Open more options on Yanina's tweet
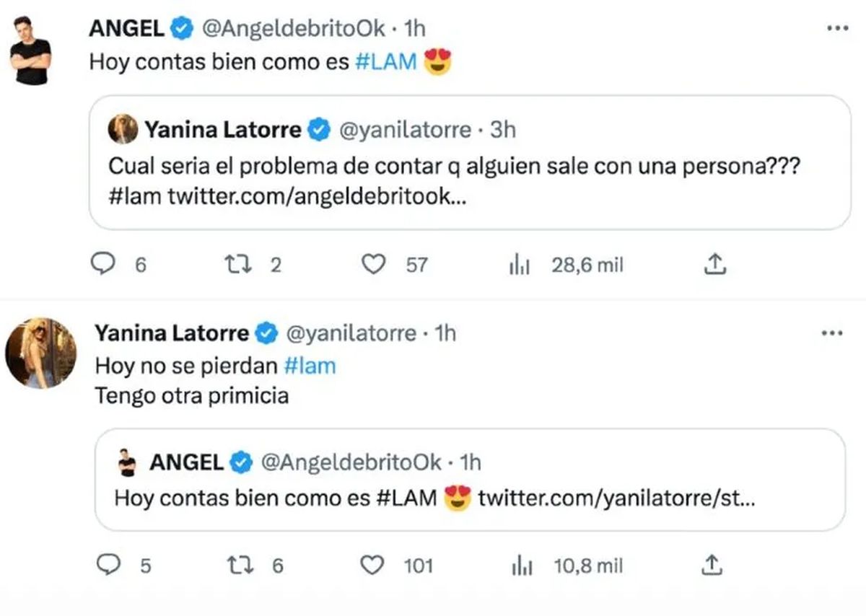Viewport: 866px width, 616px height. [832, 333]
